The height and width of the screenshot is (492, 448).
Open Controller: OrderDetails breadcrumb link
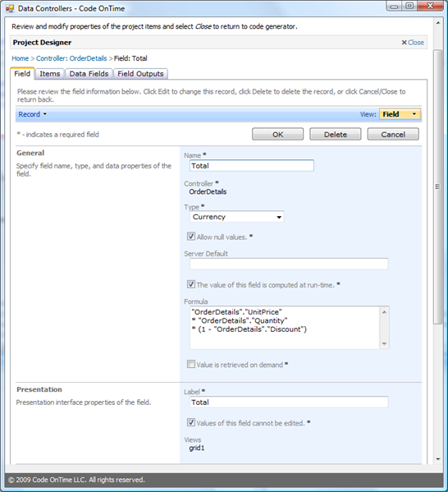(71, 58)
